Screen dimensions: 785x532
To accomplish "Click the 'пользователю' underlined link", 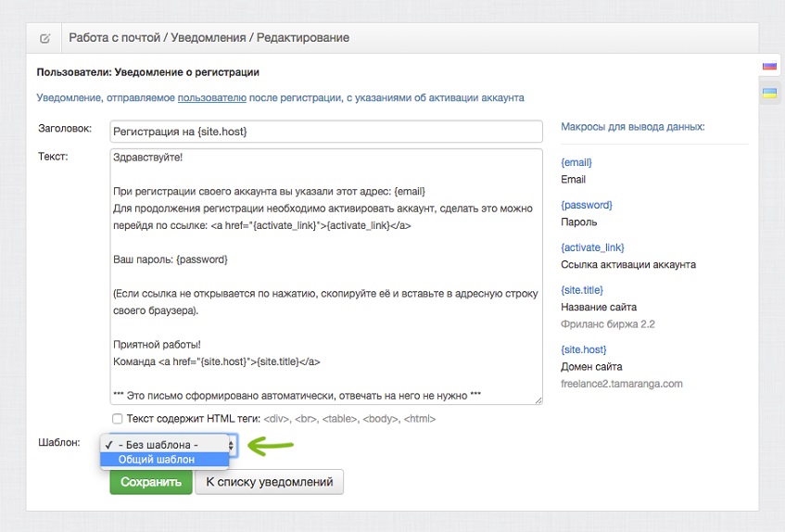I will [x=211, y=97].
